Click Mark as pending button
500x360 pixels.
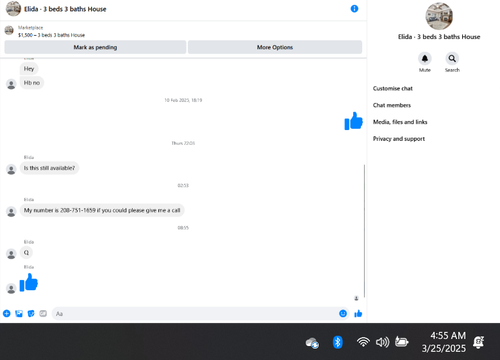[95, 47]
